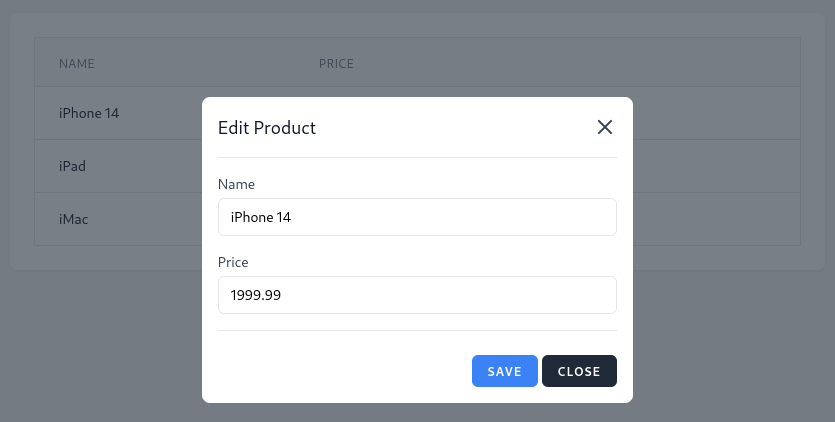Focus the Name input containing iPhone 14

tap(418, 217)
